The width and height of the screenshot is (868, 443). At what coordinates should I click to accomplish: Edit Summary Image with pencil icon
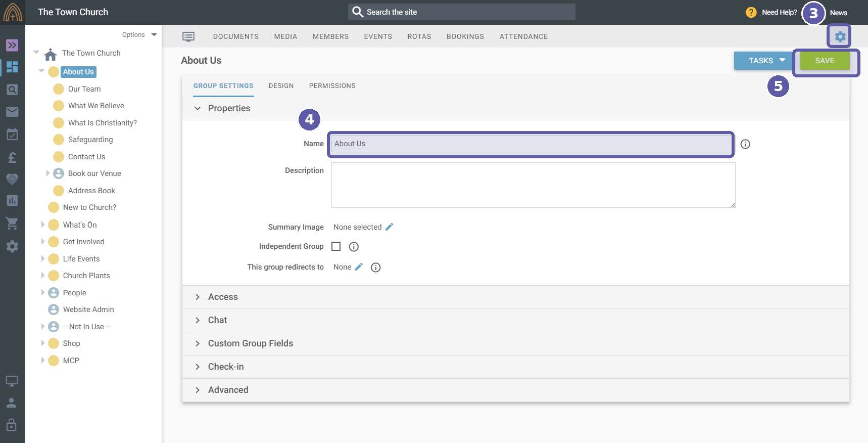click(389, 227)
